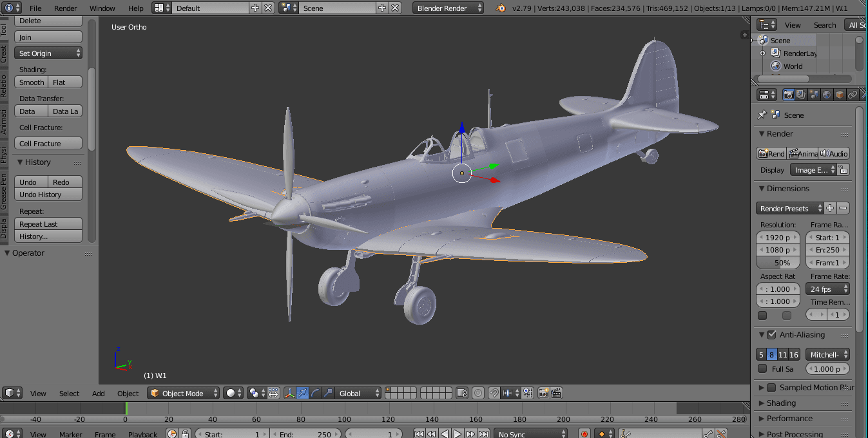
Task: Open the 3D View editor type selector
Action: (x=13, y=393)
